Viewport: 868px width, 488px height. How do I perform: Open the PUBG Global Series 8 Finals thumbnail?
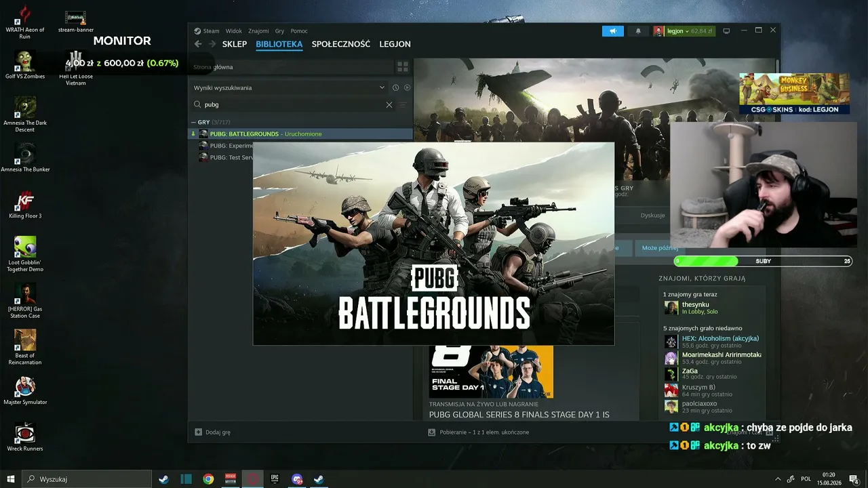tap(491, 371)
